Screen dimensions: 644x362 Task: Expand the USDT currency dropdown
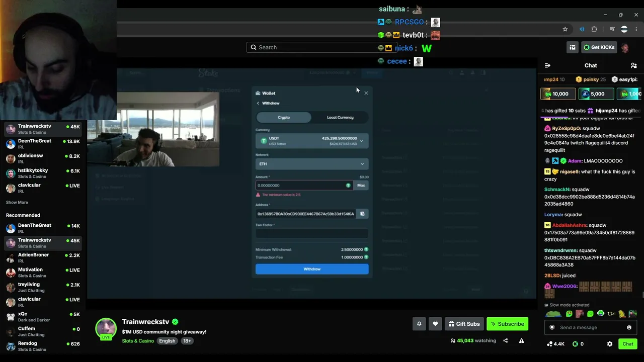tap(312, 141)
